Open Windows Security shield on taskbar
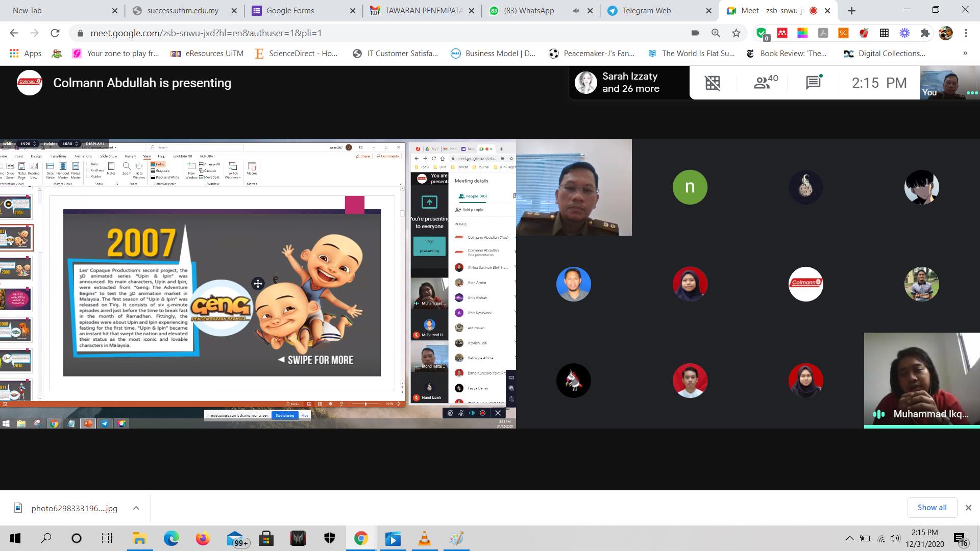Viewport: 980px width, 551px height. [329, 539]
